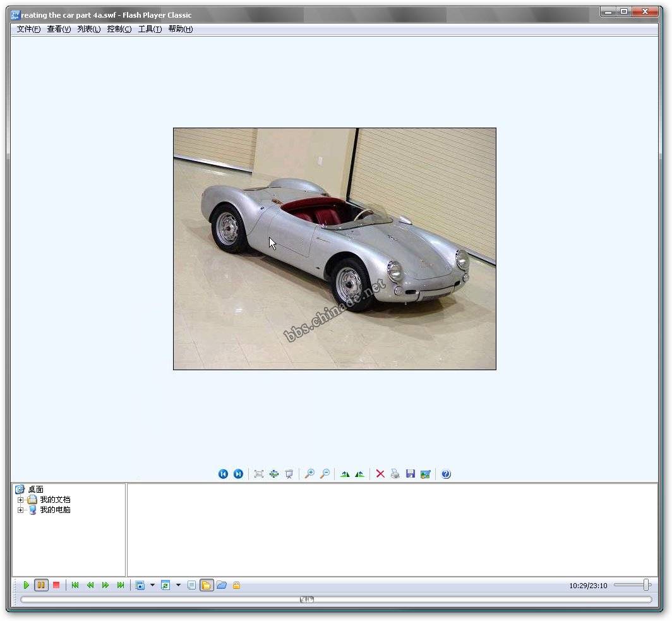Toggle the playlist view button

click(191, 586)
